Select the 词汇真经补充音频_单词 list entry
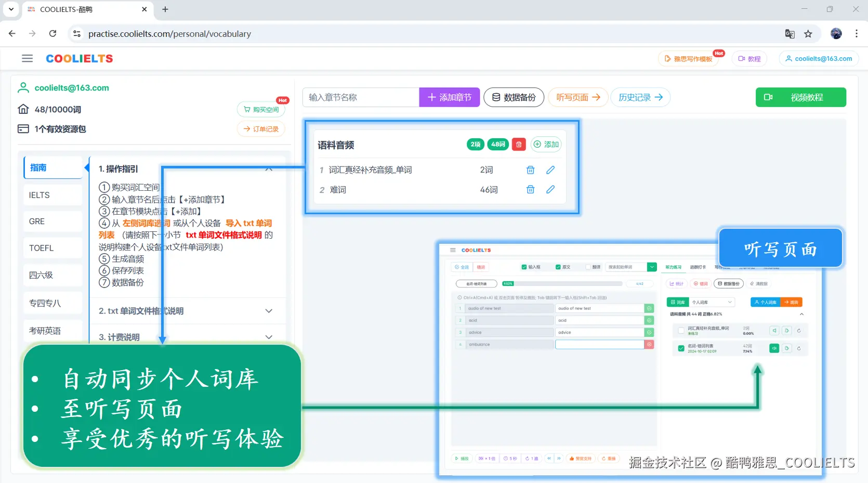The width and height of the screenshot is (868, 483). [370, 170]
